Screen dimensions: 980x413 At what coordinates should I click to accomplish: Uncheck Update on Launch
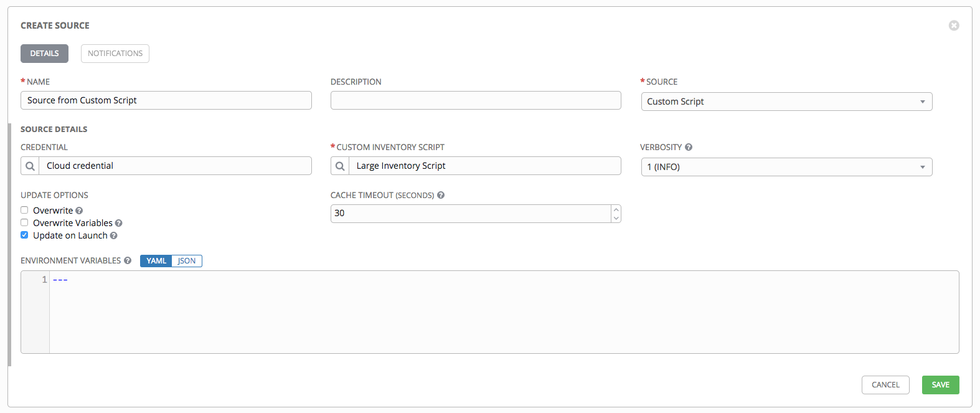click(x=24, y=235)
